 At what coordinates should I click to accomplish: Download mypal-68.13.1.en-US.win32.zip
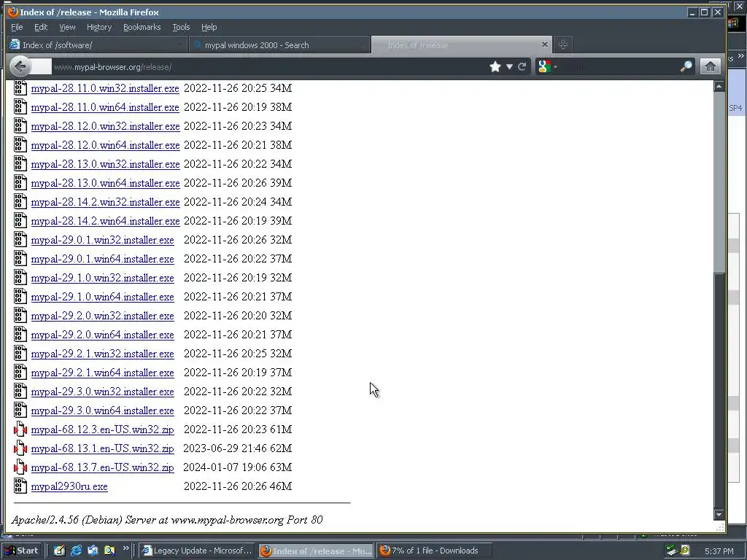coord(102,448)
